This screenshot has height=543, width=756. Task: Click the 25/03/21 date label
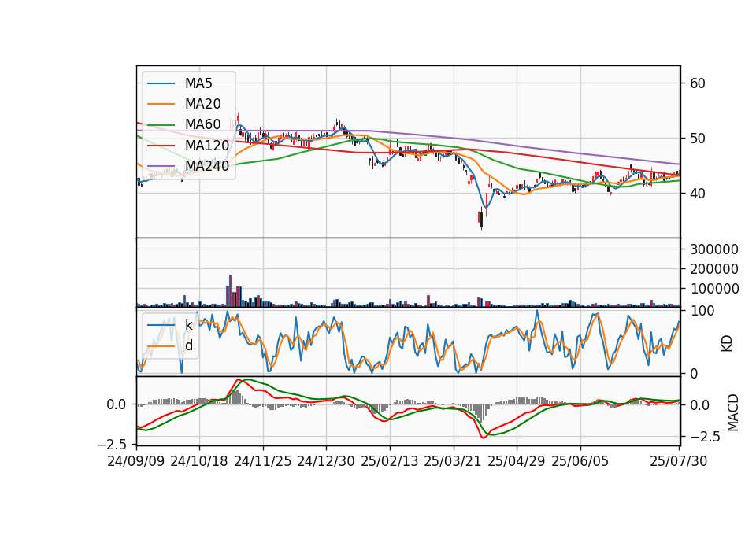pyautogui.click(x=453, y=461)
